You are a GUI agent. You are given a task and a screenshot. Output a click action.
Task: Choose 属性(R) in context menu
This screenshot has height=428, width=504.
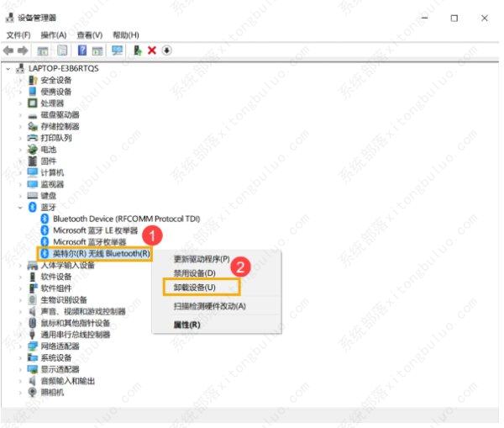coord(186,325)
